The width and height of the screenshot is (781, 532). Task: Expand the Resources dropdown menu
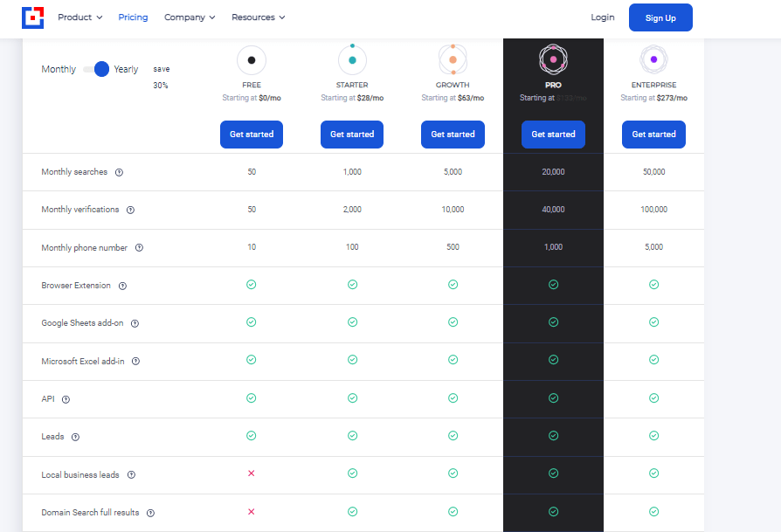258,17
